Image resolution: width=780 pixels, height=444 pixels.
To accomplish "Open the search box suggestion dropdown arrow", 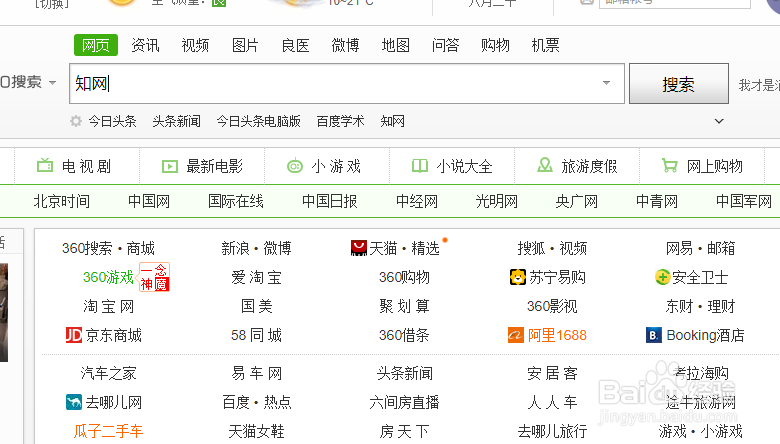I will coord(606,83).
